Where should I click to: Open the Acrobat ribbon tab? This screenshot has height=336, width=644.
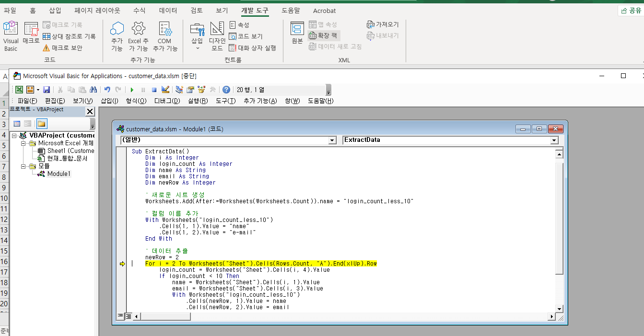coord(325,11)
